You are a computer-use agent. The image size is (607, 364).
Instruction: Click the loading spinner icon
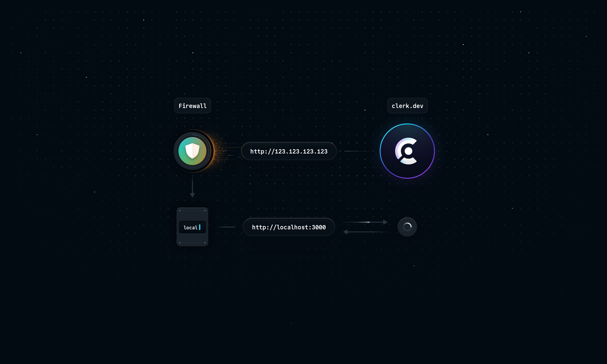pyautogui.click(x=407, y=227)
